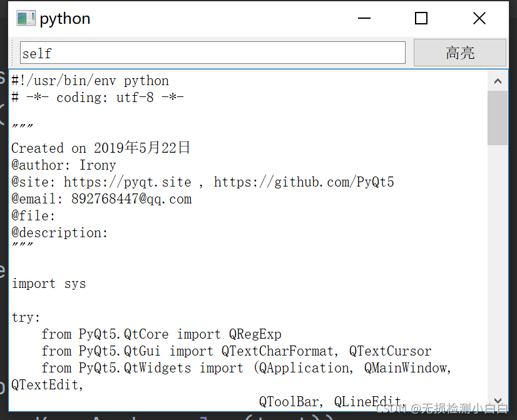This screenshot has width=517, height=420.
Task: Click the "QRegExp" word in the code
Action: click(x=255, y=334)
